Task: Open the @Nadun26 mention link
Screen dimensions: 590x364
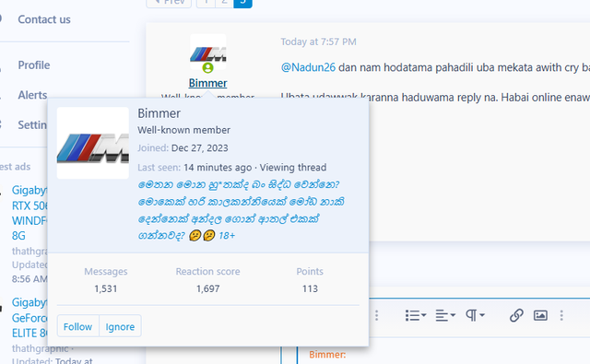Action: (x=308, y=67)
